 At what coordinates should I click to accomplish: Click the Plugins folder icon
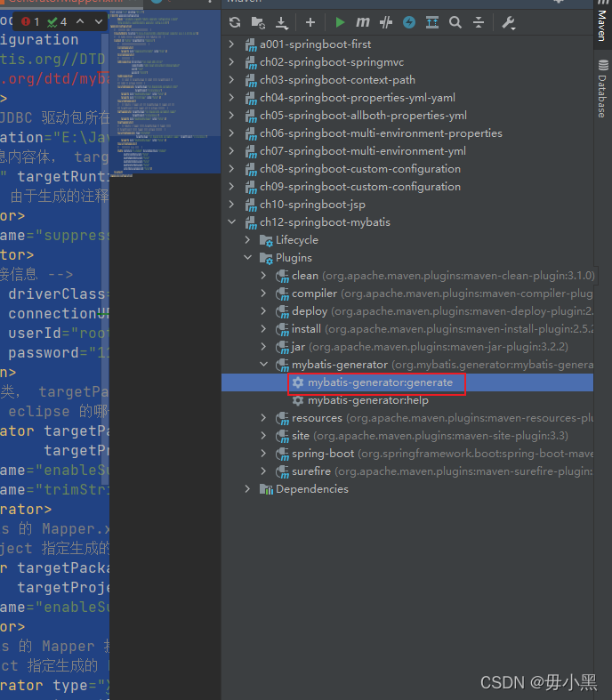267,258
